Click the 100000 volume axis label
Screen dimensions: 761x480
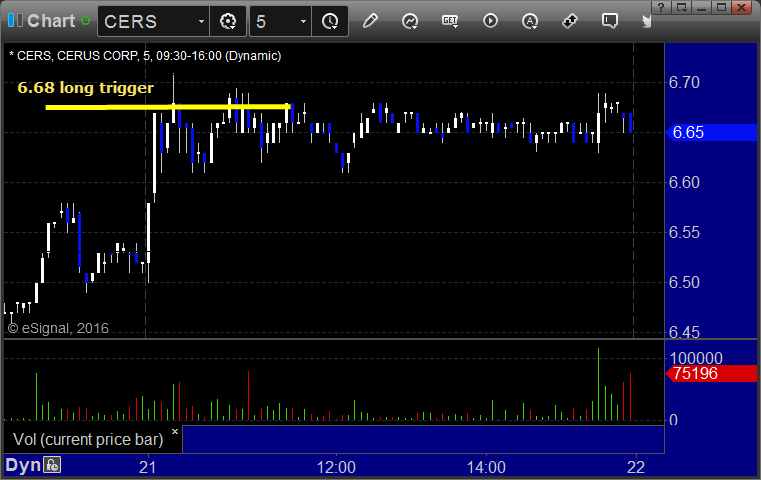[696, 358]
